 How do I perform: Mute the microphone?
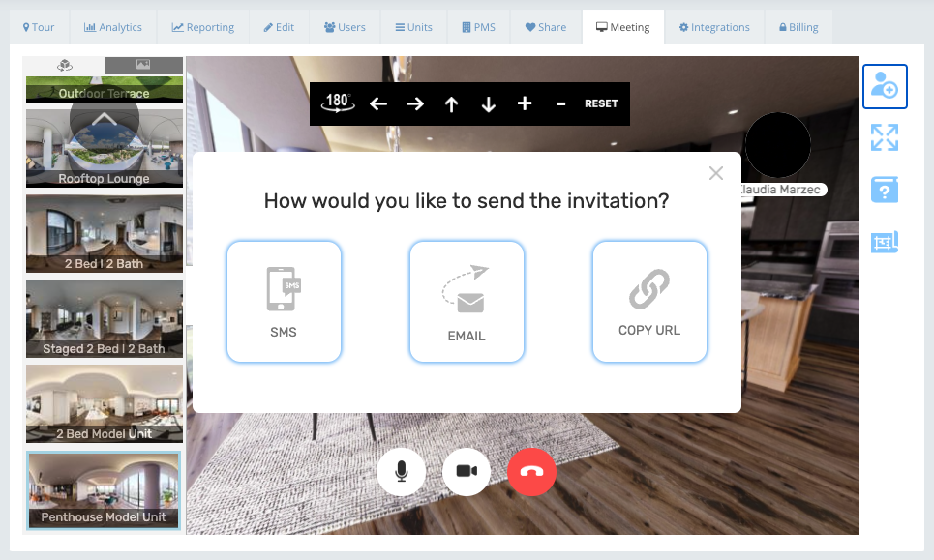coord(402,471)
